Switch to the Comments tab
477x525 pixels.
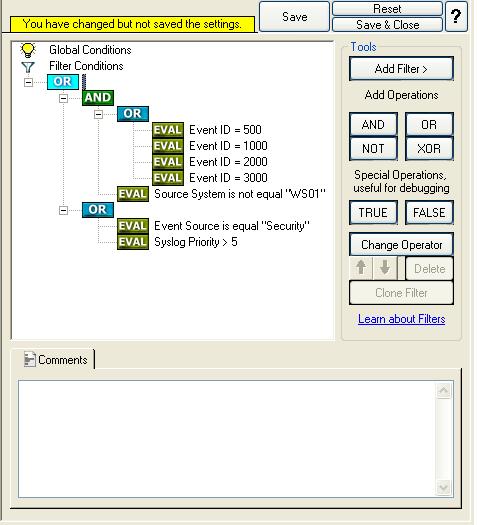pyautogui.click(x=56, y=360)
